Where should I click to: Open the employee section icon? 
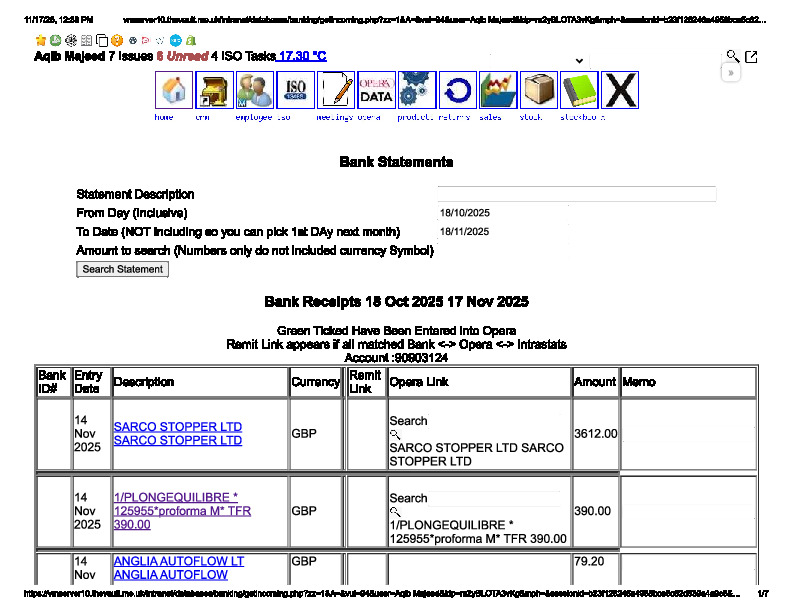click(255, 91)
